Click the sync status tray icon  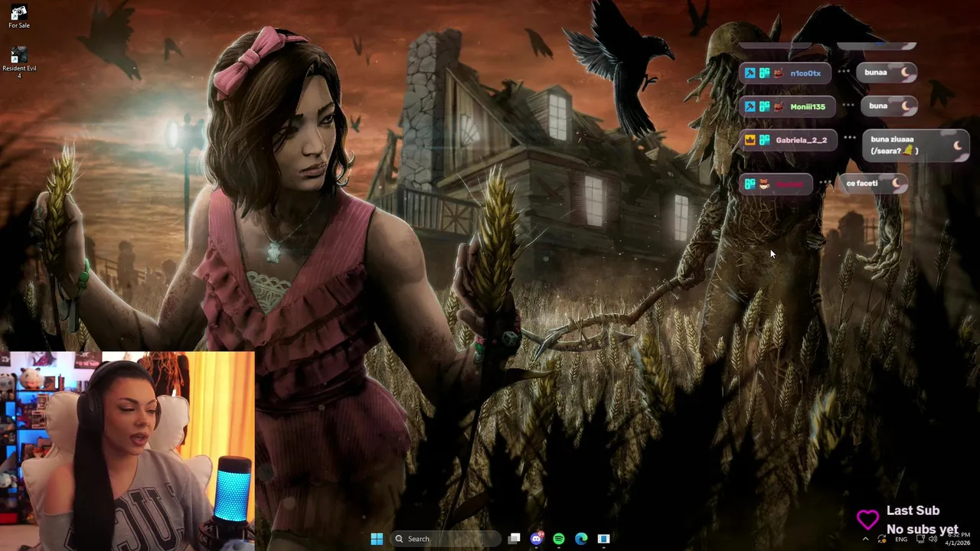[882, 540]
